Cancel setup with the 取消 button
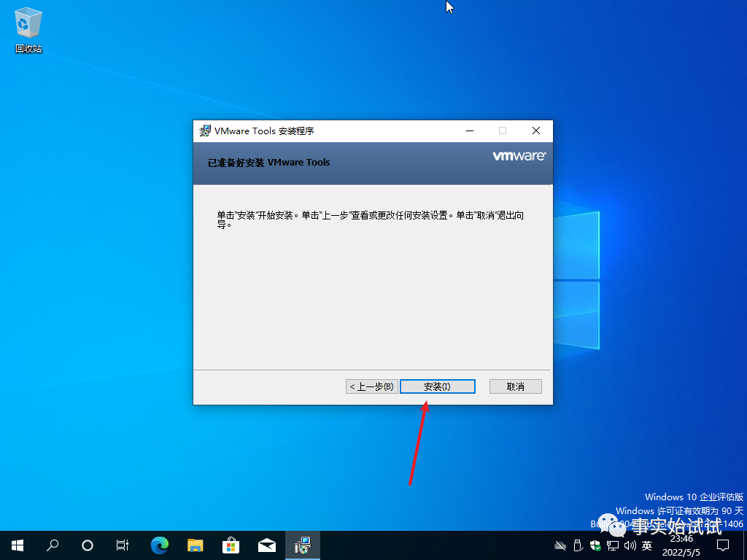Image resolution: width=747 pixels, height=560 pixels. (x=516, y=386)
